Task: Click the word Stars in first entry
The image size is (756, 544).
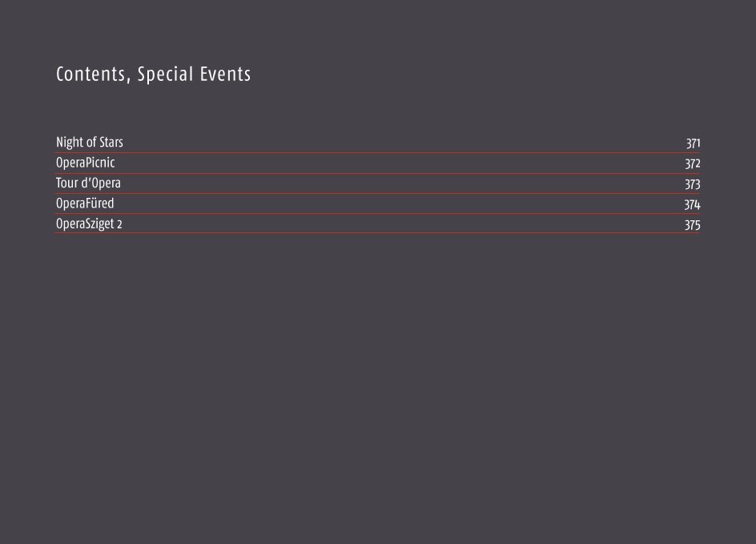Action: pos(111,143)
